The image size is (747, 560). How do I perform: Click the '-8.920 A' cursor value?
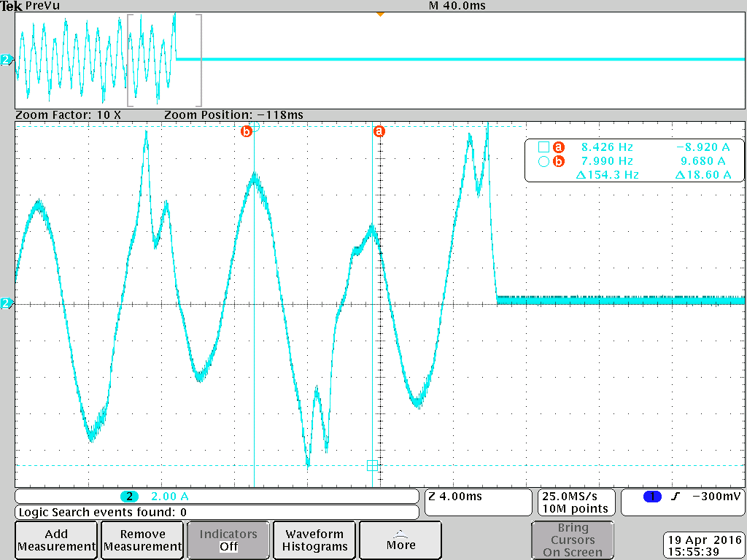703,147
